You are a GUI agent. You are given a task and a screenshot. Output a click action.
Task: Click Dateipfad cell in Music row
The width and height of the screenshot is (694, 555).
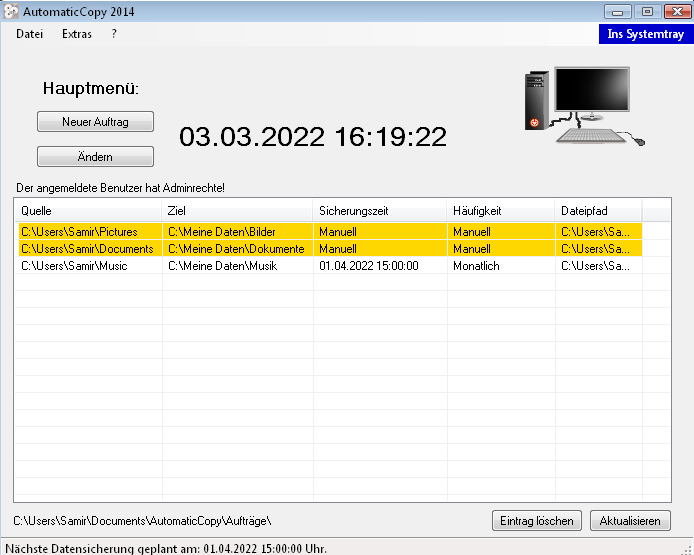(598, 266)
